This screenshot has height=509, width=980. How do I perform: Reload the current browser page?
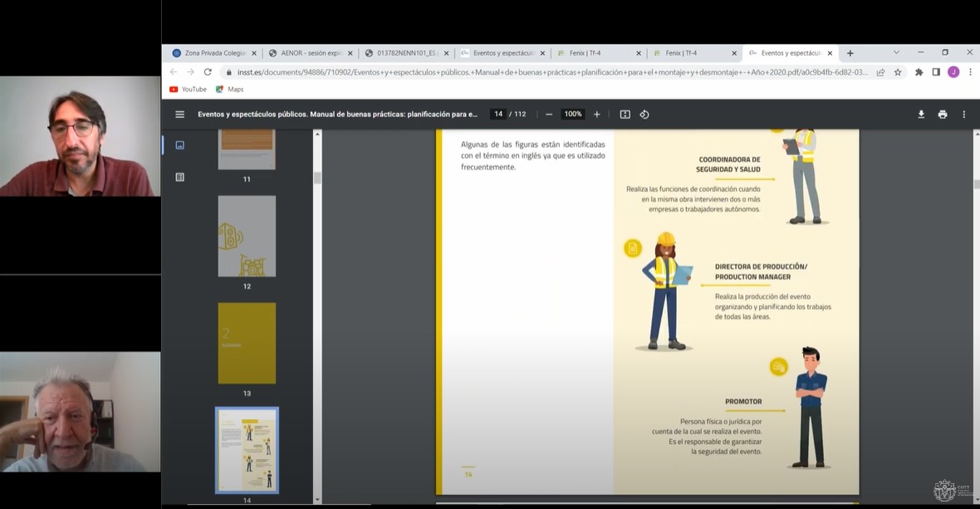[x=208, y=71]
